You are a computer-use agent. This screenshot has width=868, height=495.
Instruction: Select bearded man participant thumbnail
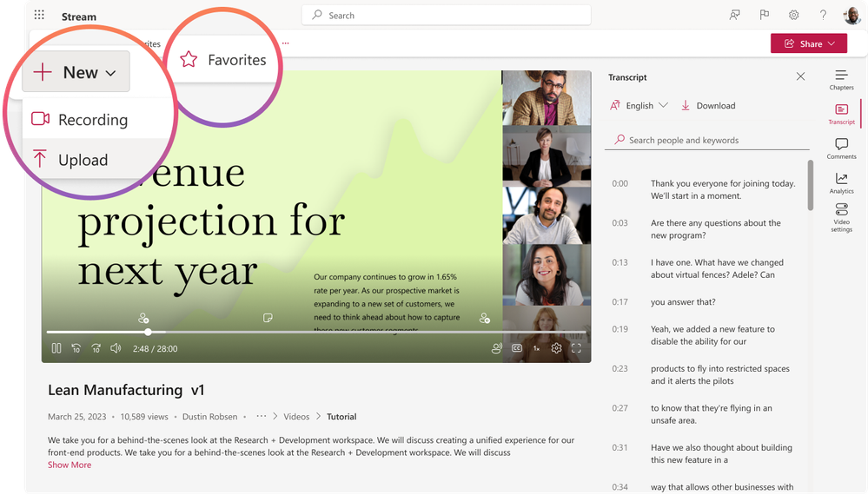coord(547,215)
